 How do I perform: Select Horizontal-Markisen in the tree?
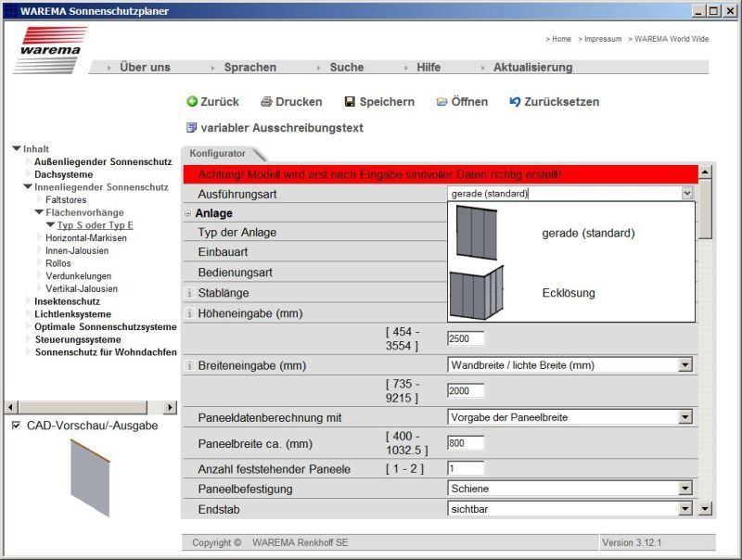click(86, 238)
